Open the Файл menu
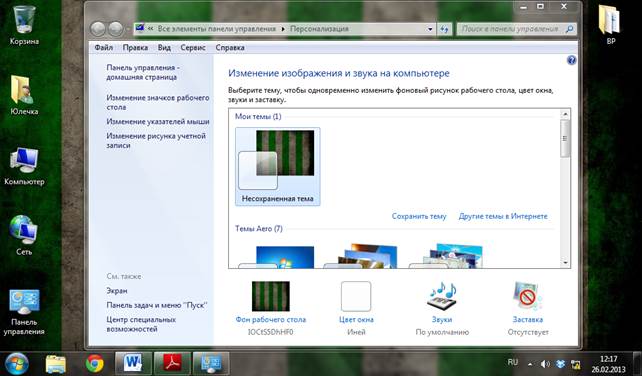The image size is (642, 376). (104, 48)
